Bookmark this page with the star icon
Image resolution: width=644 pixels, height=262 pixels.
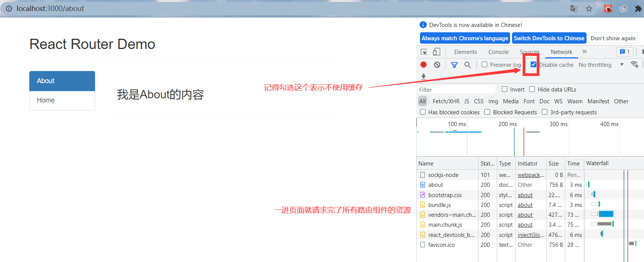[589, 8]
